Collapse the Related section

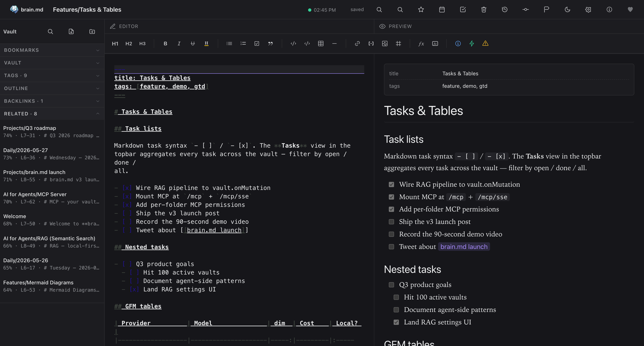[x=52, y=114]
